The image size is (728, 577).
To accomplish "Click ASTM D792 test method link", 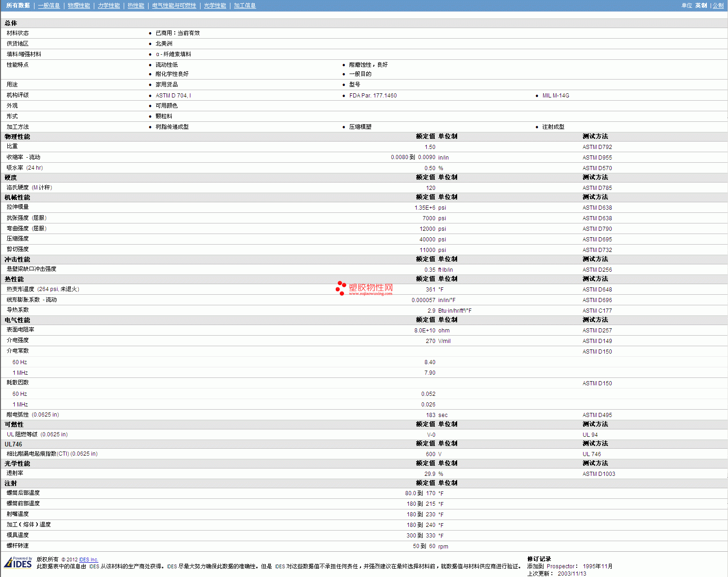I will click(597, 147).
